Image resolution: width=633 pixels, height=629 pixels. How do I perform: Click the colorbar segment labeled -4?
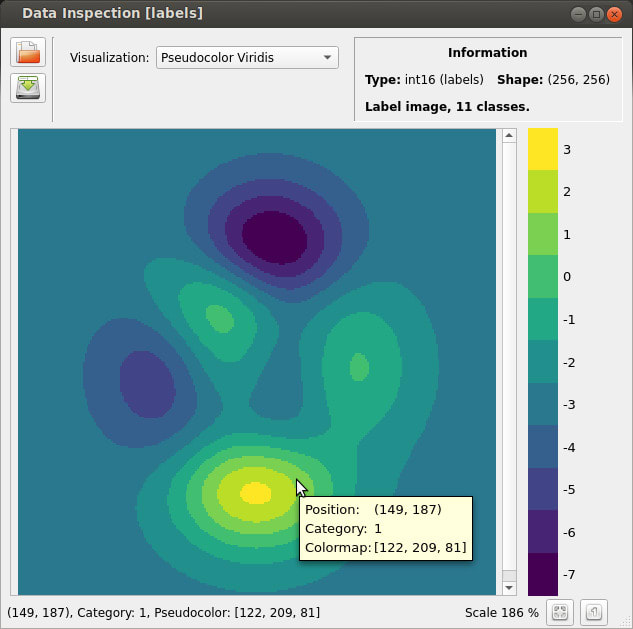543,447
